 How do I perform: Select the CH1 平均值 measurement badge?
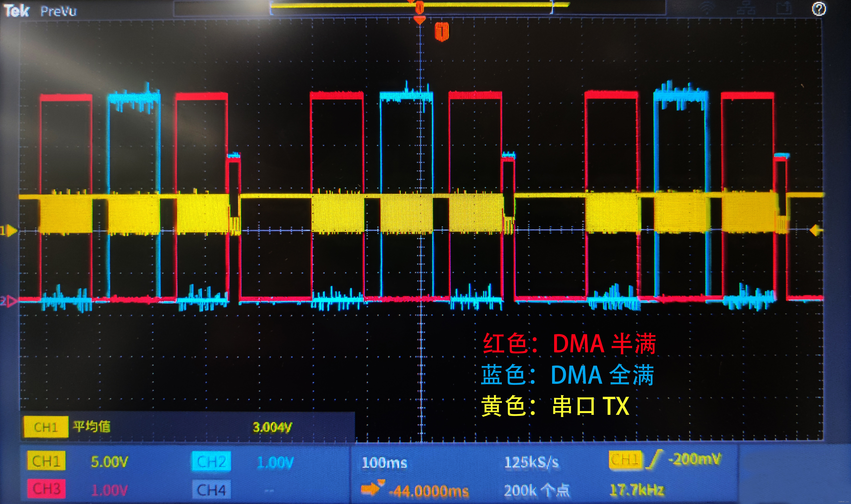pos(46,427)
